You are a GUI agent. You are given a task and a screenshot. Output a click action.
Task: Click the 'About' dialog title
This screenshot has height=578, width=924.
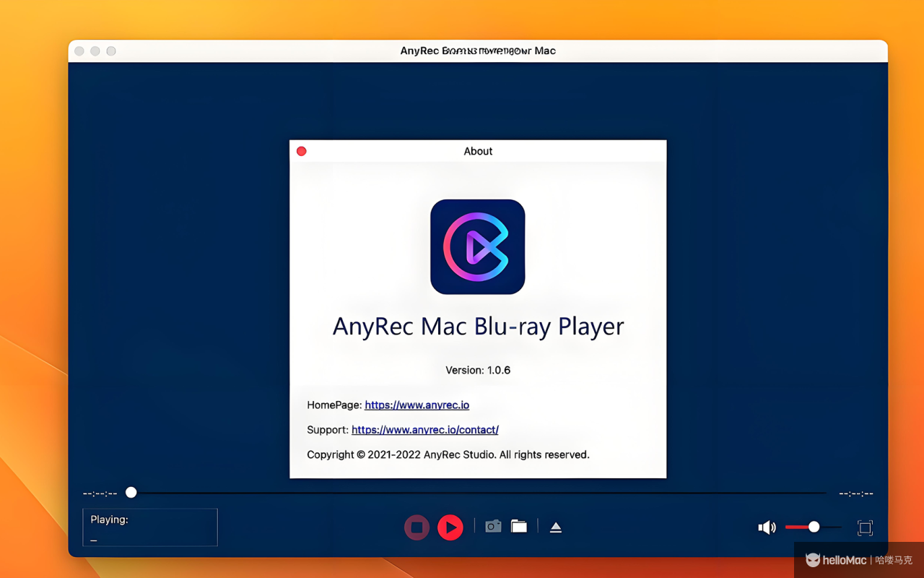tap(478, 151)
